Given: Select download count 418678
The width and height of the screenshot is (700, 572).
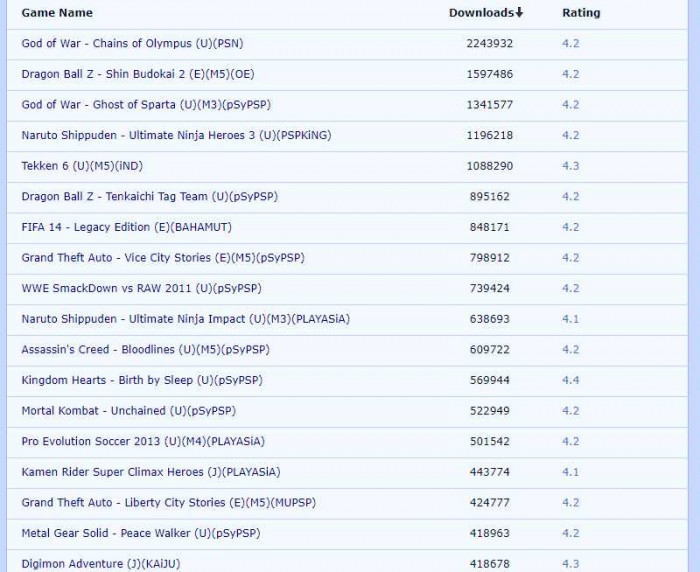Looking at the screenshot, I should coord(490,564).
